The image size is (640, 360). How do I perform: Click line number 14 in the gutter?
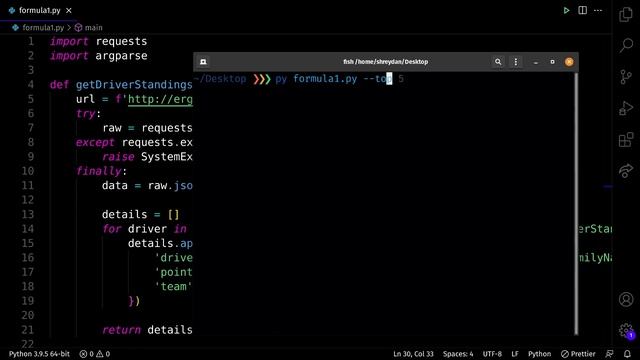(27, 229)
